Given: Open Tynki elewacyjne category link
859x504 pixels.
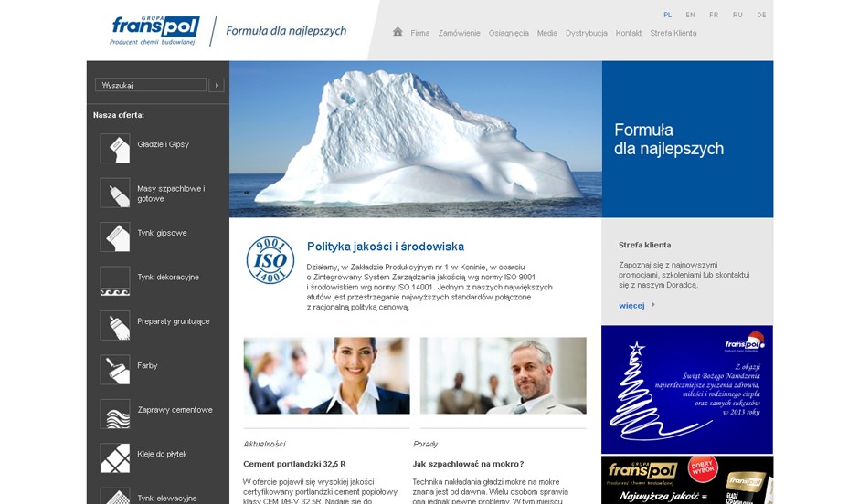Looking at the screenshot, I should pyautogui.click(x=166, y=498).
